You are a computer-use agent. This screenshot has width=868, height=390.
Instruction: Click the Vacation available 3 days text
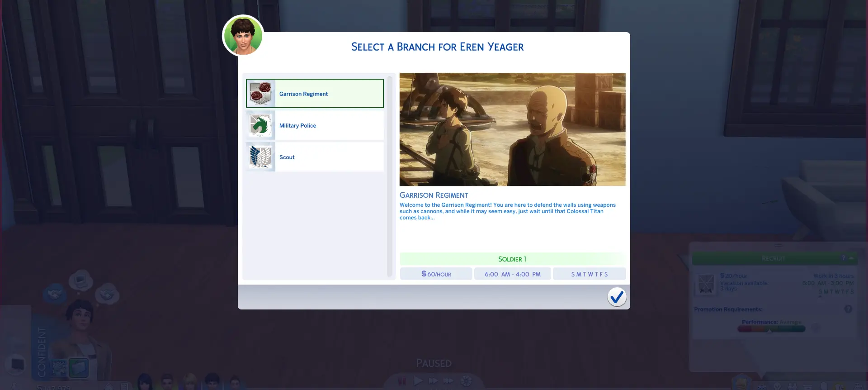[744, 286]
